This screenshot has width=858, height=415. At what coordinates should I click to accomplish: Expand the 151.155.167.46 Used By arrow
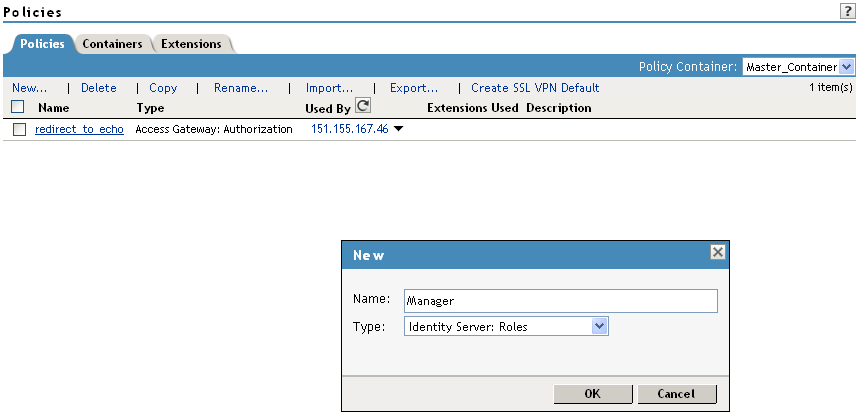coord(398,130)
